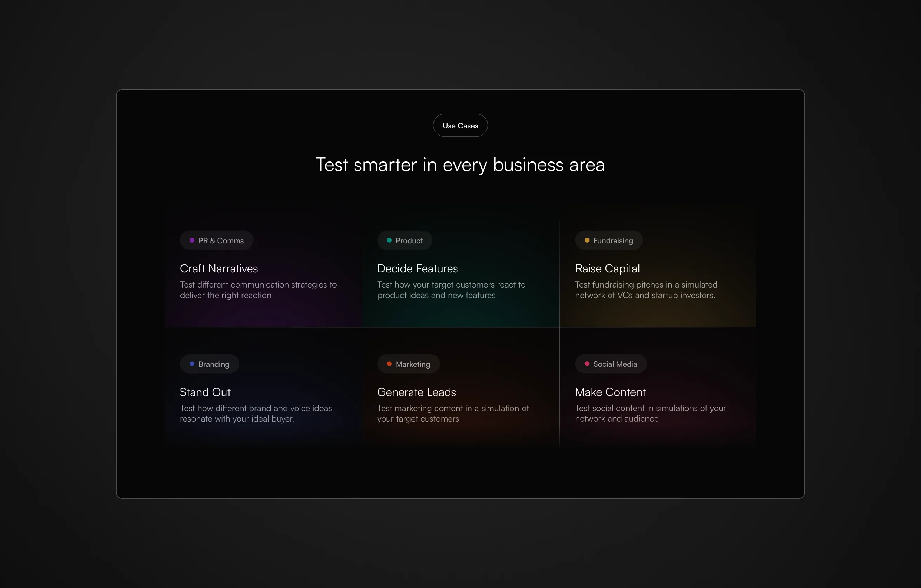The width and height of the screenshot is (921, 588).
Task: Select the Marketing tag
Action: [x=413, y=364]
